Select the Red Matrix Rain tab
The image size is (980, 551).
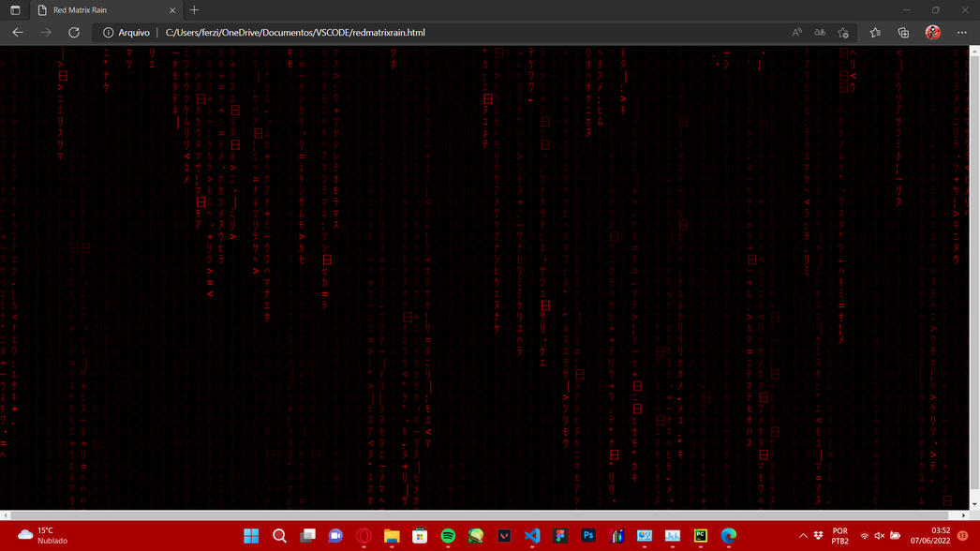[x=103, y=10]
